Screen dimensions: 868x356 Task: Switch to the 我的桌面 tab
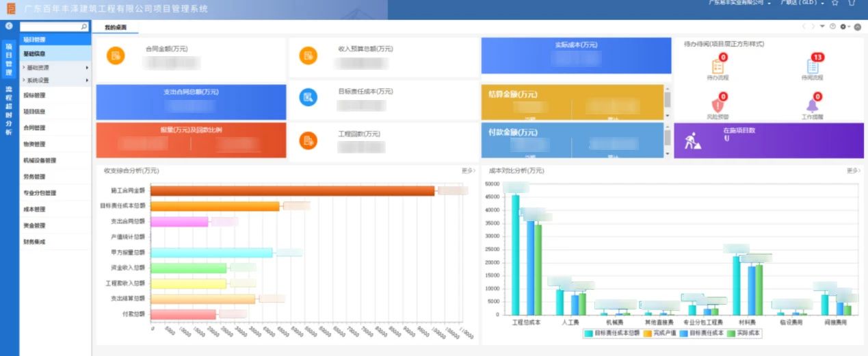[116, 27]
